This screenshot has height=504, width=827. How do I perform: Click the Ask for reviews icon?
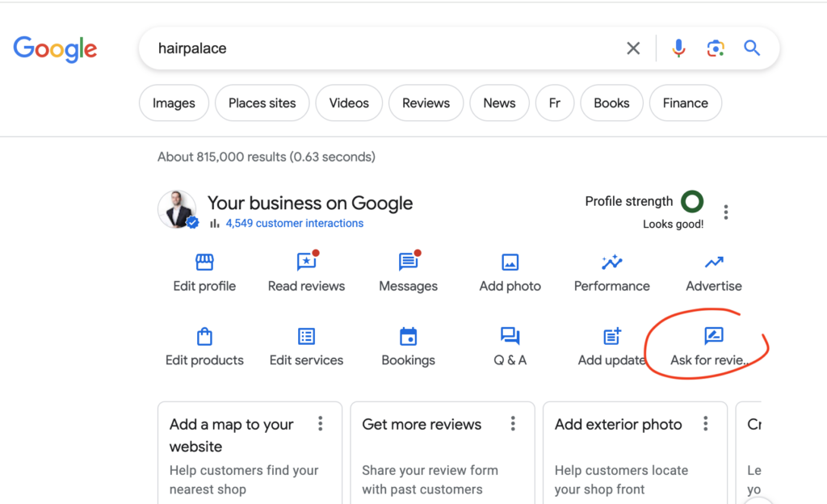tap(713, 337)
